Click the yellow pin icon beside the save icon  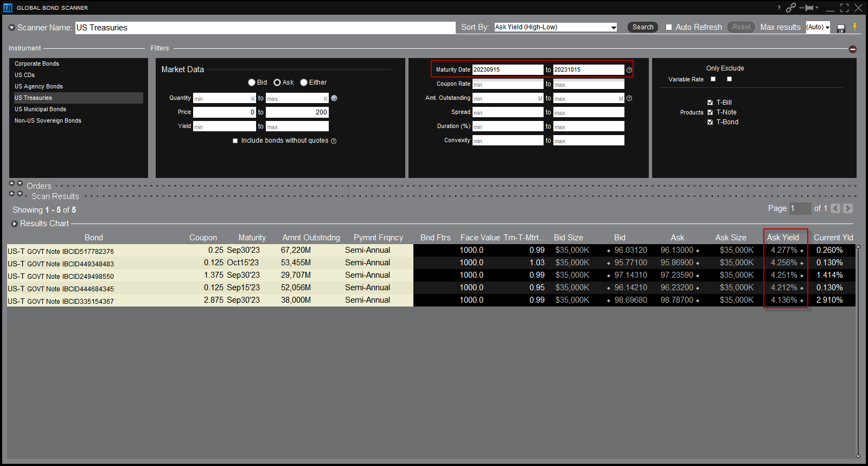tap(855, 27)
